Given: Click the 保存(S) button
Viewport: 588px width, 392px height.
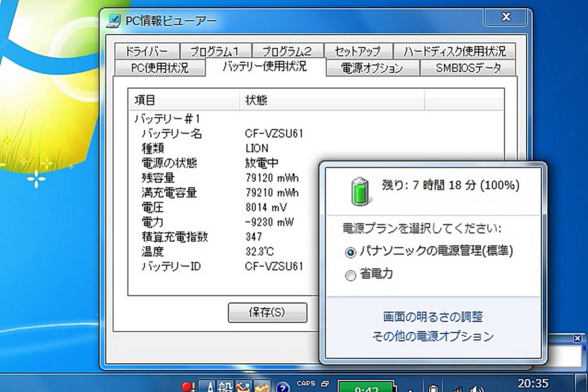Looking at the screenshot, I should pyautogui.click(x=268, y=312).
